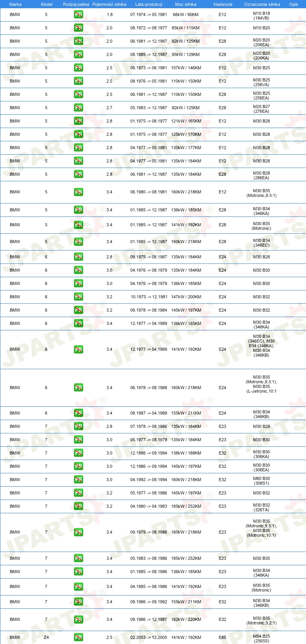Select the fuel icon in the M20 B27 (276EA) row
The height and width of the screenshot is (644, 306).
tap(78, 108)
